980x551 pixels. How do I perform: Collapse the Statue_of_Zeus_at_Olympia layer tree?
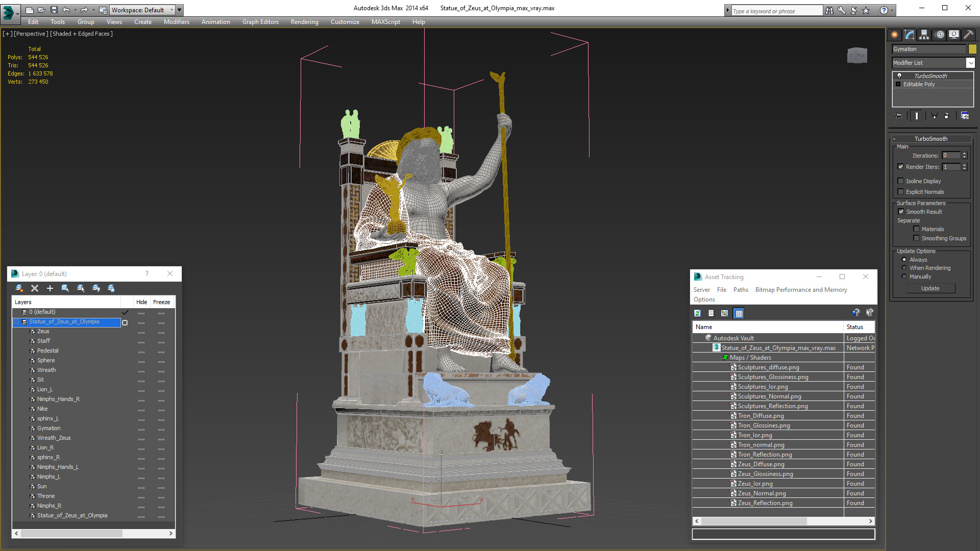16,322
